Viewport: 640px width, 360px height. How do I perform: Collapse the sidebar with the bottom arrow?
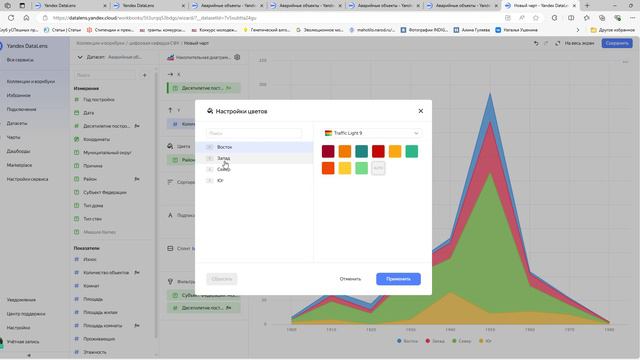[29, 356]
